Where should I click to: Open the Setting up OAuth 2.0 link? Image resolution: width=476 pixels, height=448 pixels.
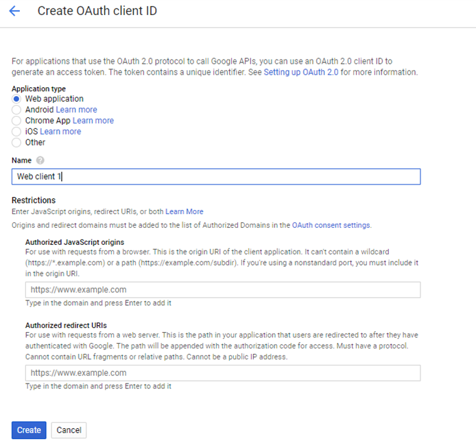(302, 72)
